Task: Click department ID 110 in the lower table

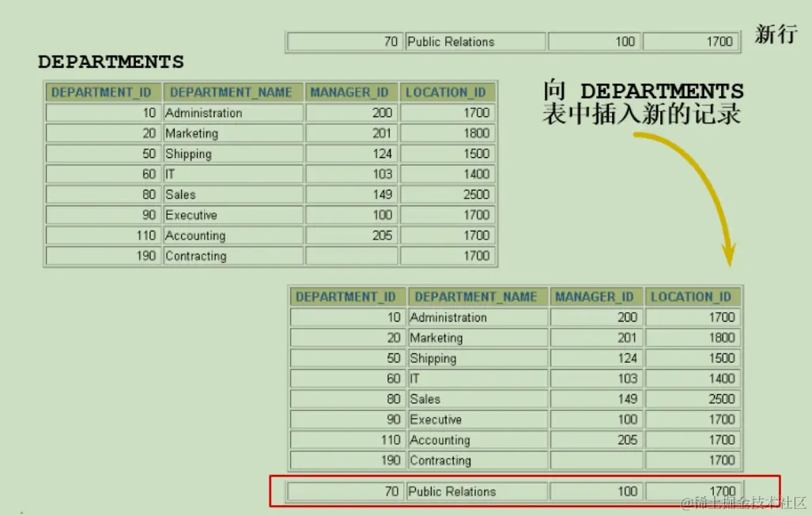Action: tap(391, 440)
